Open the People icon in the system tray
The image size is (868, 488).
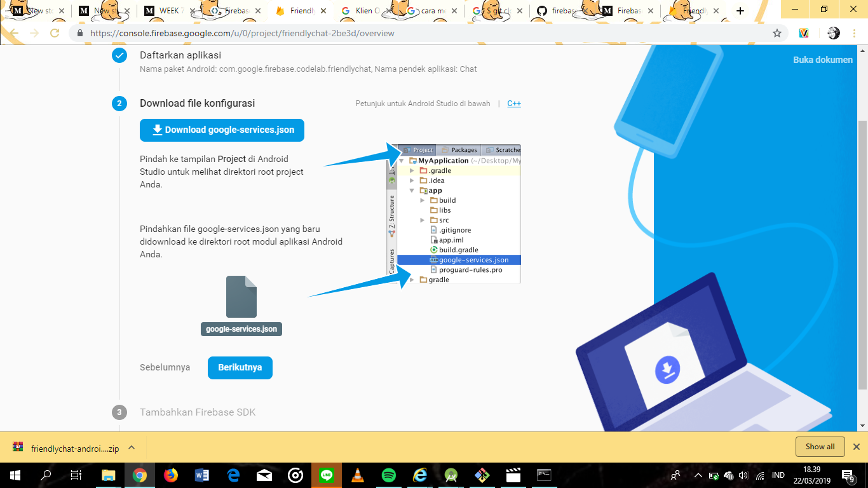675,475
